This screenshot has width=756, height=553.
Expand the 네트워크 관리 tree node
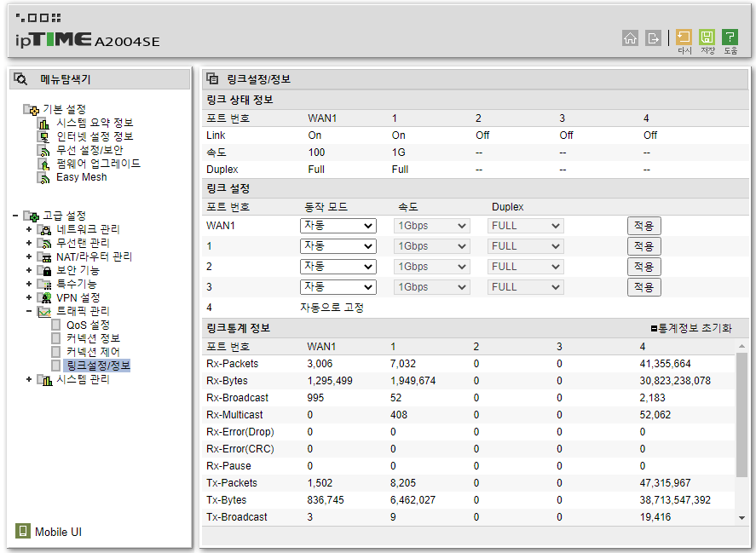(29, 229)
